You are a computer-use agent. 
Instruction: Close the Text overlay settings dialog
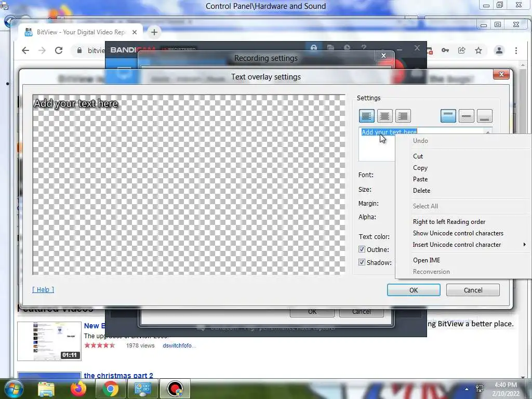501,74
